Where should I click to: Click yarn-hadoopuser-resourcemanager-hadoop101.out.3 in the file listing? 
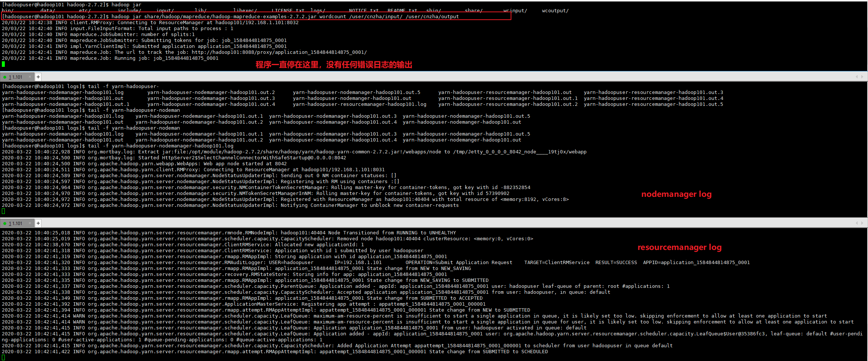pos(654,92)
